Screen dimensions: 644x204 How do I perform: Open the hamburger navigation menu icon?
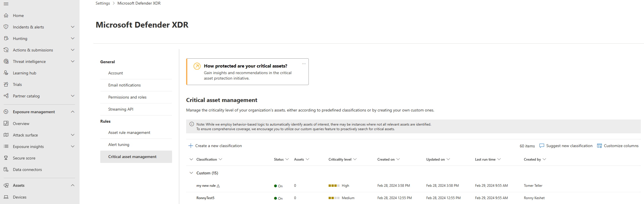(x=6, y=4)
